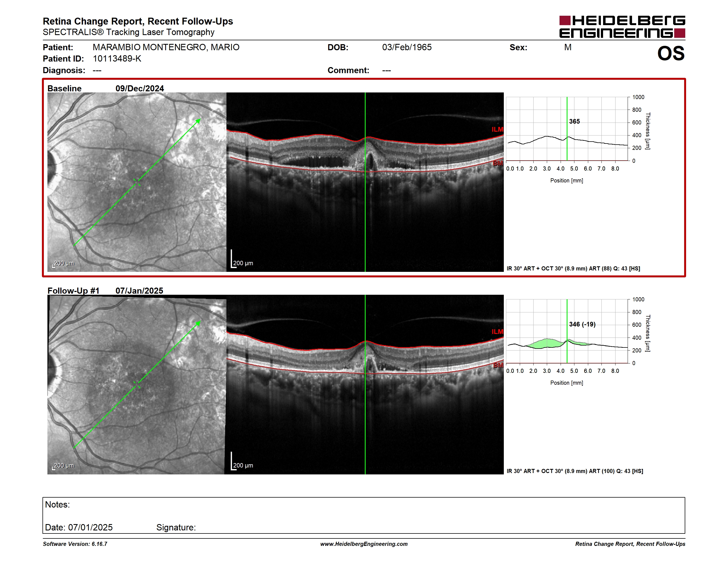
Task: Click the Comment label
Action: 348,70
